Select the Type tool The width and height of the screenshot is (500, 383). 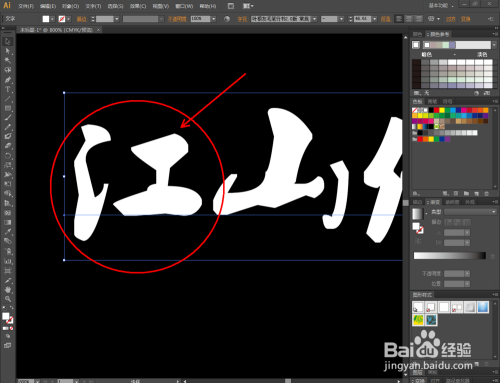click(x=8, y=89)
